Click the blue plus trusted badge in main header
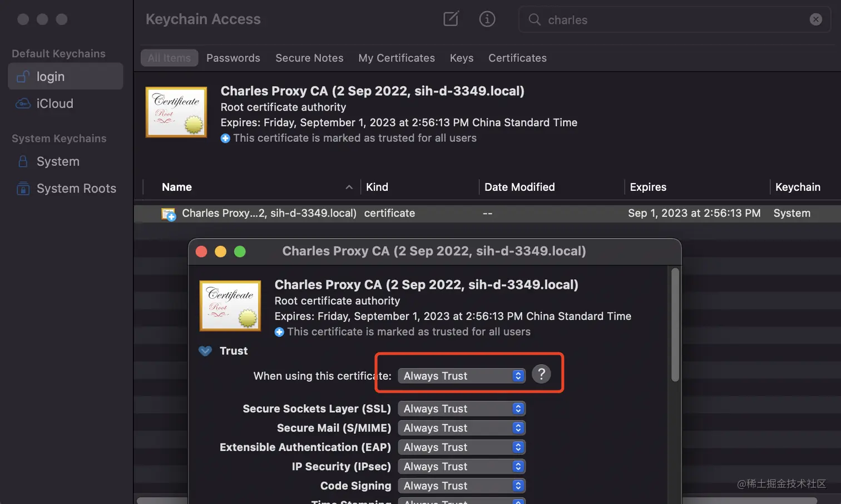 coord(225,138)
